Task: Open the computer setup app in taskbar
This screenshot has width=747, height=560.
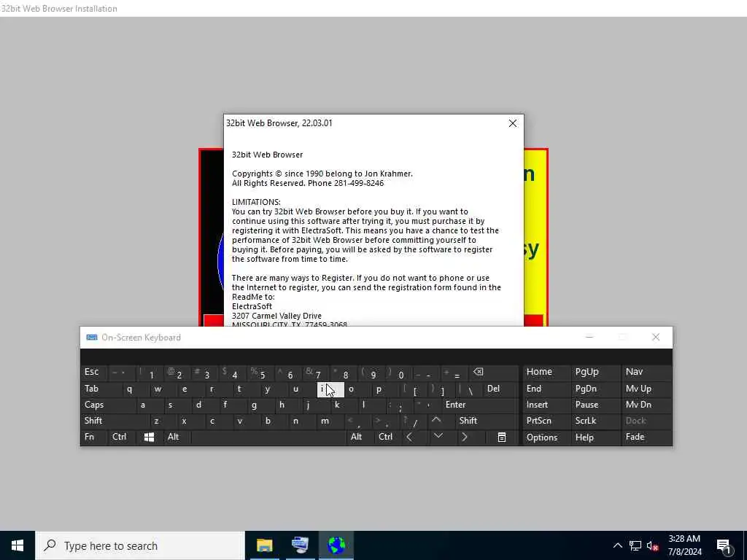Action: coord(300,545)
